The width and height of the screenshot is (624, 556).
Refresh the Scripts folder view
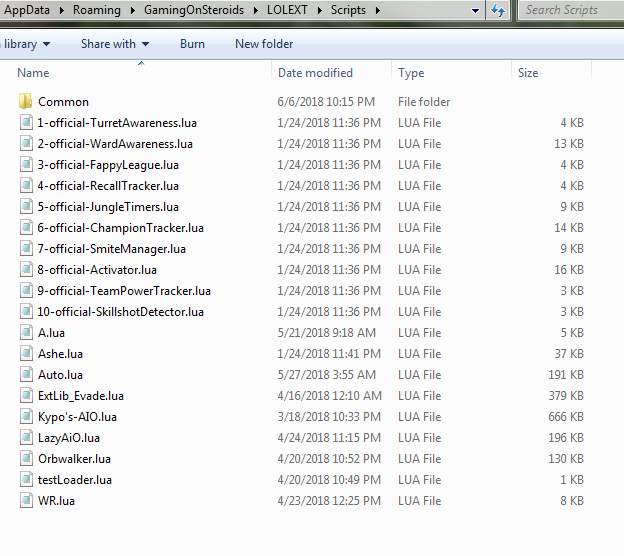click(498, 10)
